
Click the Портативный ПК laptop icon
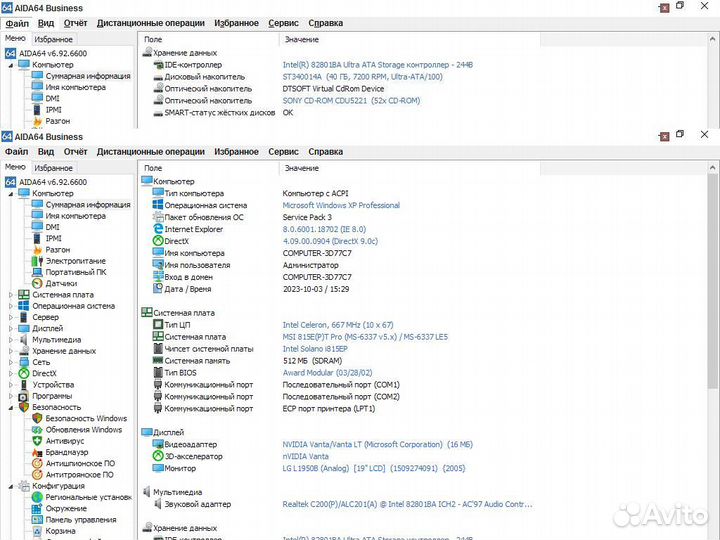point(37,272)
